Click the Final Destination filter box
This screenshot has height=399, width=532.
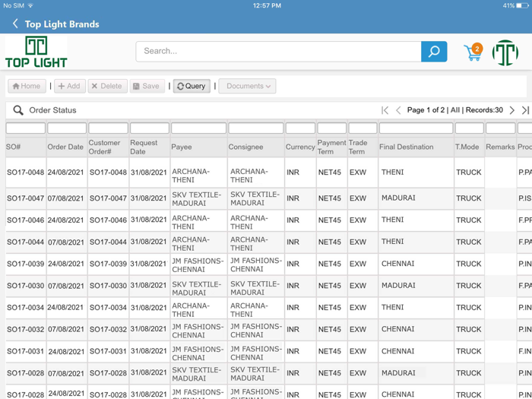(x=416, y=128)
